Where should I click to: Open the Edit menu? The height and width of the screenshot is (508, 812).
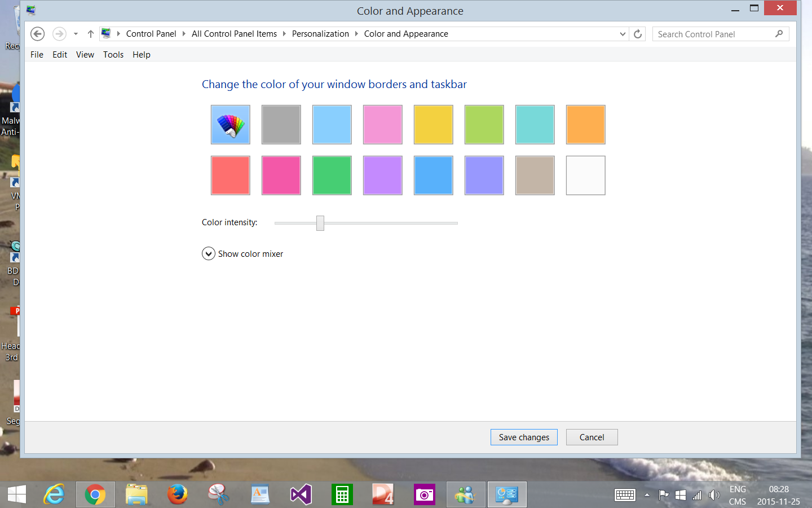pos(60,55)
